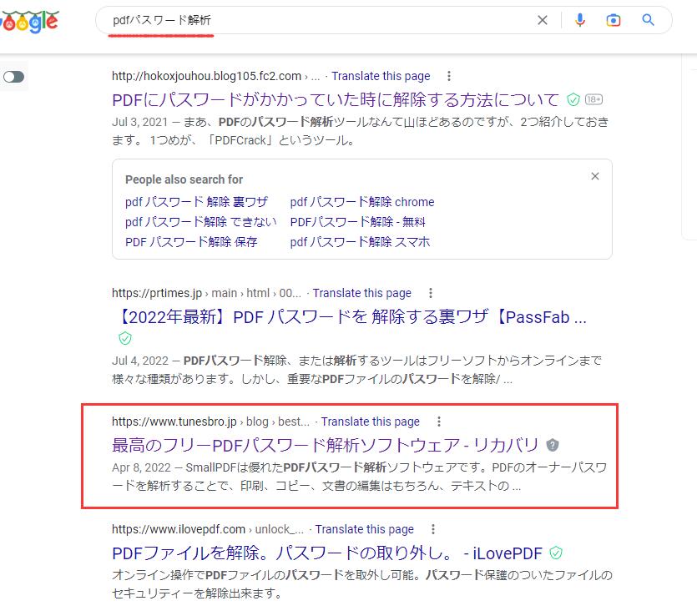Click the hokoxjouhou.blog105.fc2.com URL

click(207, 76)
